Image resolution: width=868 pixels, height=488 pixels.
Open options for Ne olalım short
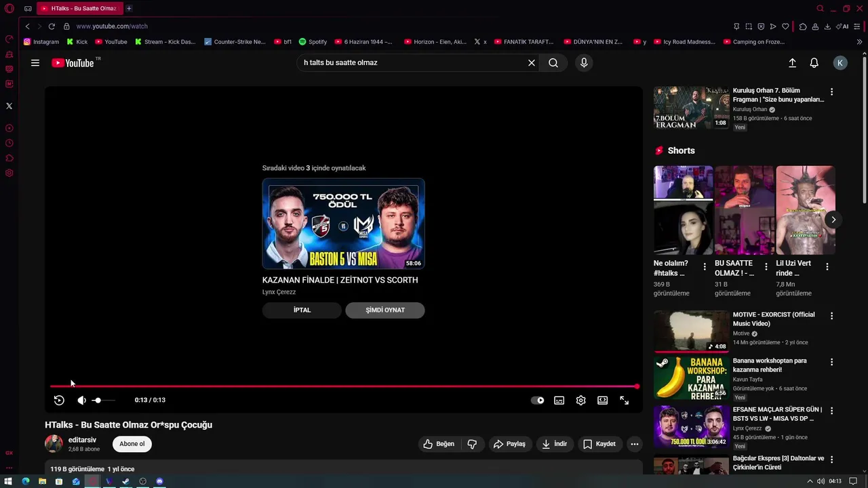point(705,267)
